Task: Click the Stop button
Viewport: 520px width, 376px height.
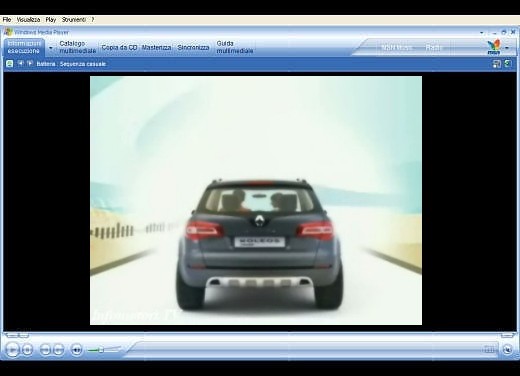Action: [x=27, y=349]
